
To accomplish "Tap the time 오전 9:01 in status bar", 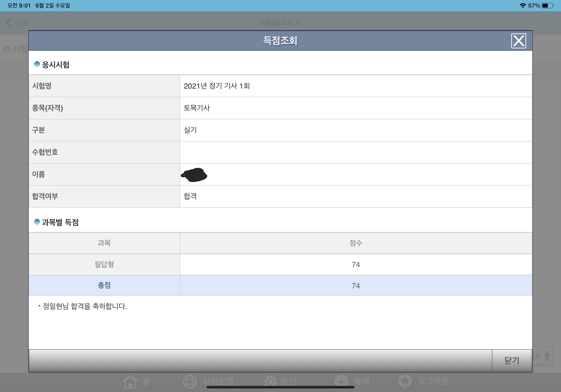I will pyautogui.click(x=19, y=5).
